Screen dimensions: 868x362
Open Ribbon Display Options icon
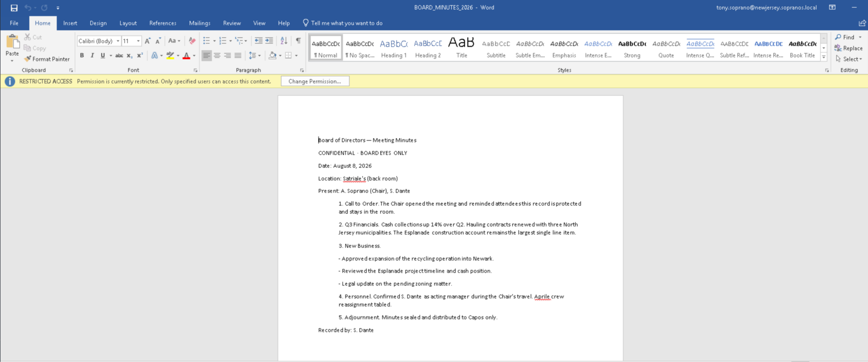(832, 7)
